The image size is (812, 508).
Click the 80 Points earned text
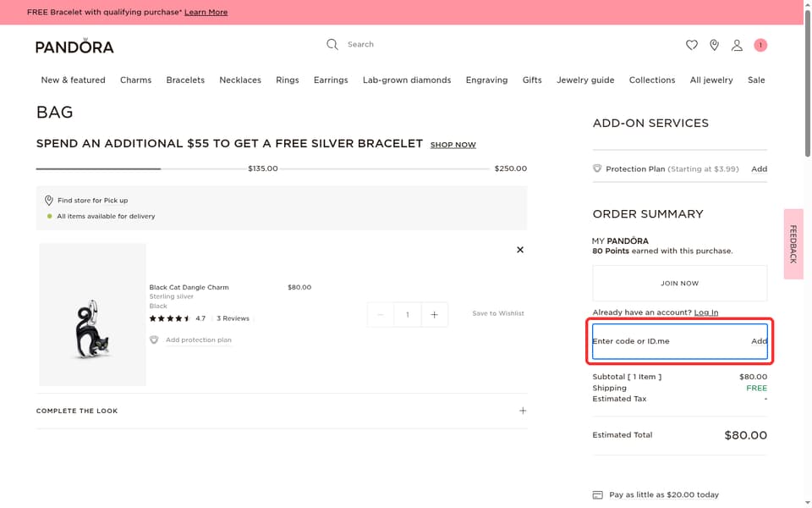tap(662, 251)
